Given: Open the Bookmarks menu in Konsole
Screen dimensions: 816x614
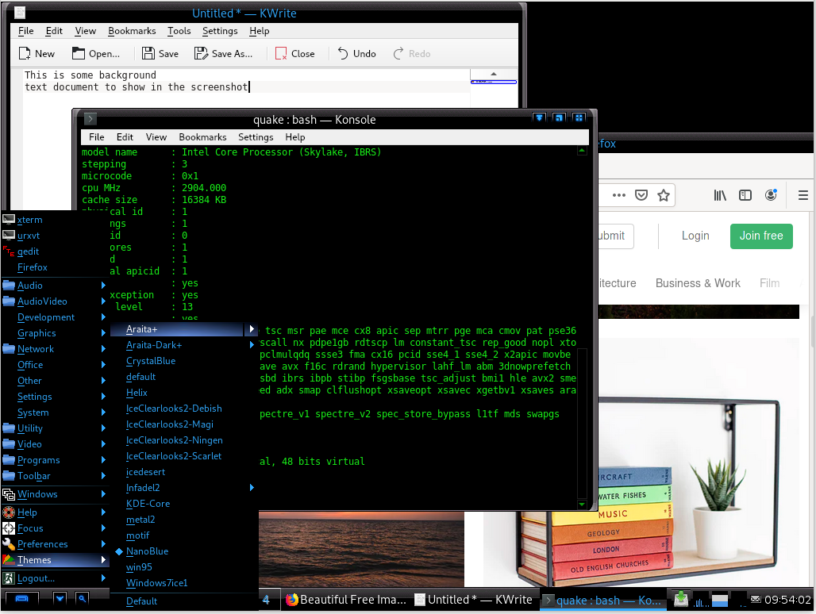Looking at the screenshot, I should tap(203, 137).
